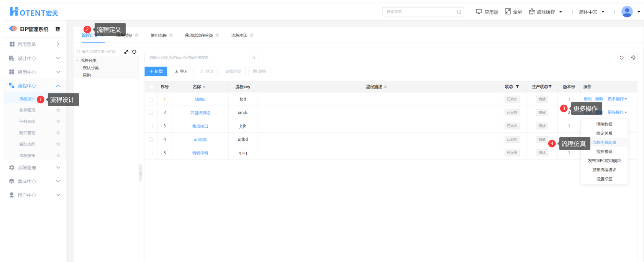Select 授权管理 in the dropdown menu
The image size is (644, 262).
(x=604, y=152)
